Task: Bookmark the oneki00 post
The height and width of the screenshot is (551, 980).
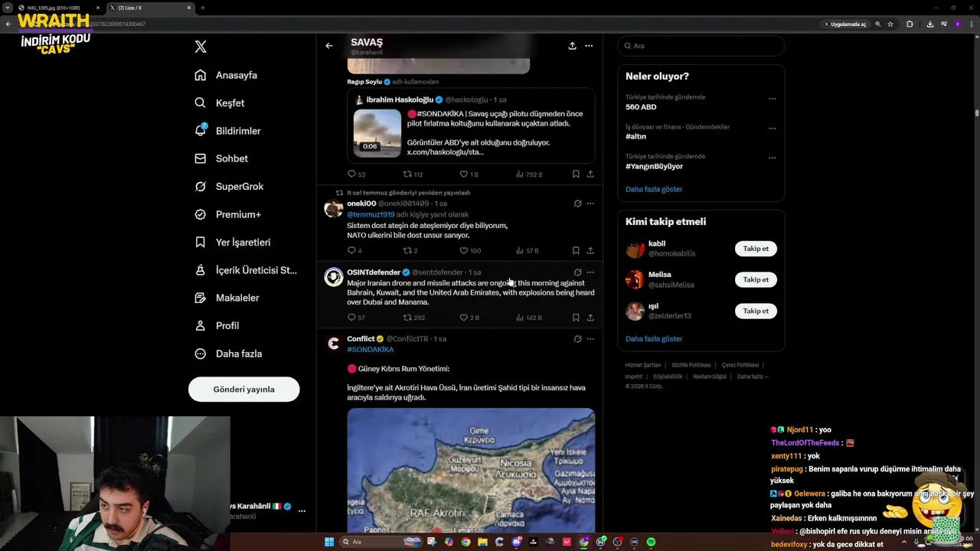Action: pos(576,250)
